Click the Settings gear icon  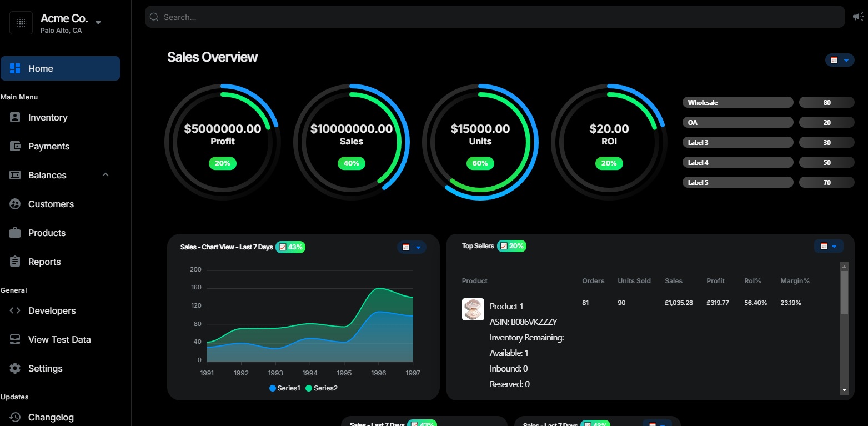coord(15,368)
